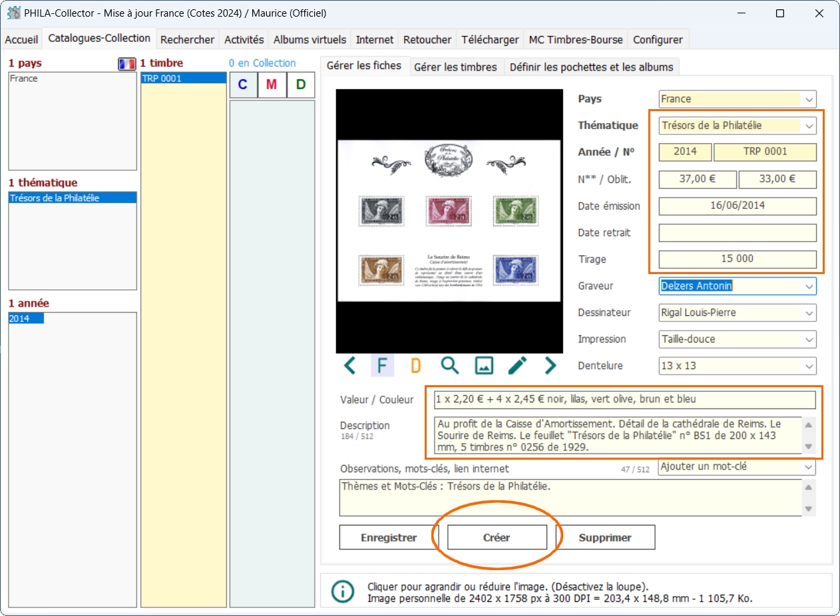Open the Thématique dropdown
The image size is (840, 616).
(809, 125)
